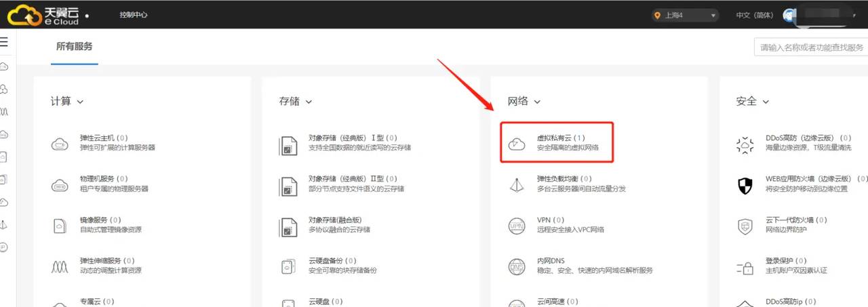This screenshot has height=307, width=868.
Task: Click the auto-scaling wave icon in left sidebar
Action: 4,111
